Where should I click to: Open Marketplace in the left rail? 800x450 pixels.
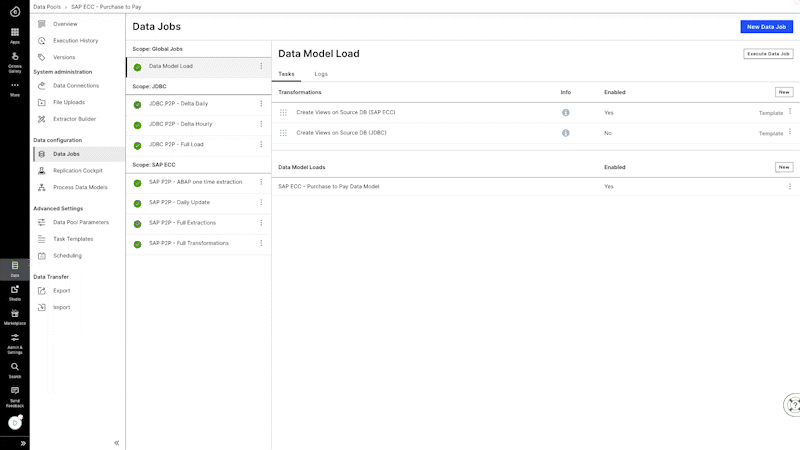15,317
